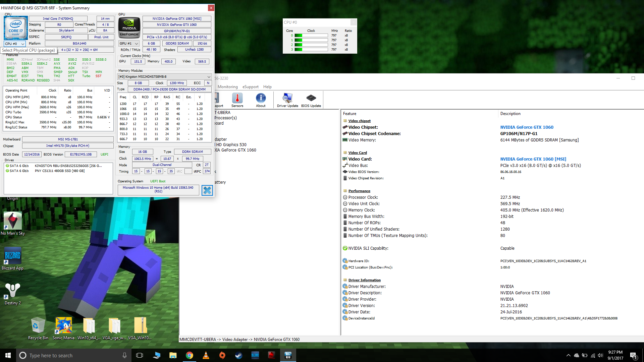Launch Driver Update from the toolbar
The height and width of the screenshot is (362, 644).
[x=287, y=100]
